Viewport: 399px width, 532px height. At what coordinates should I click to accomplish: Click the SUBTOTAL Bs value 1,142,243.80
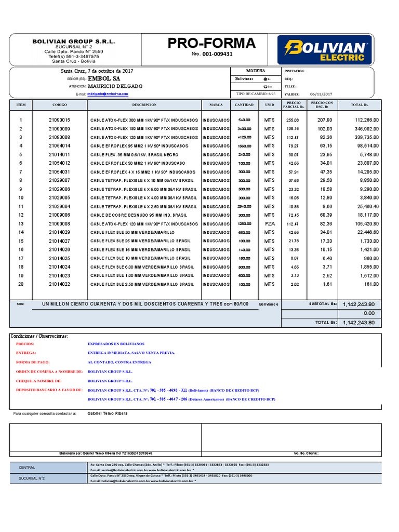(x=358, y=304)
